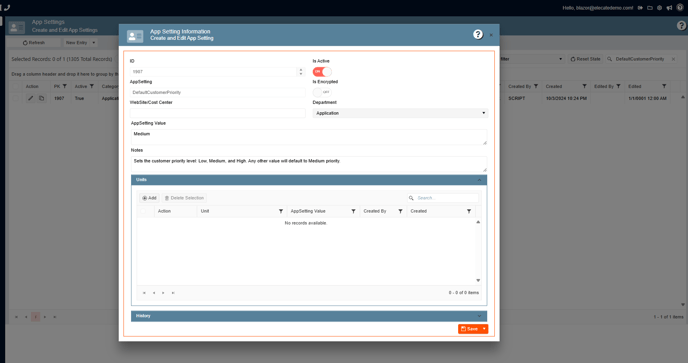Open the filter dropdown beside Reset State
Image resolution: width=688 pixels, height=363 pixels.
[x=560, y=59]
